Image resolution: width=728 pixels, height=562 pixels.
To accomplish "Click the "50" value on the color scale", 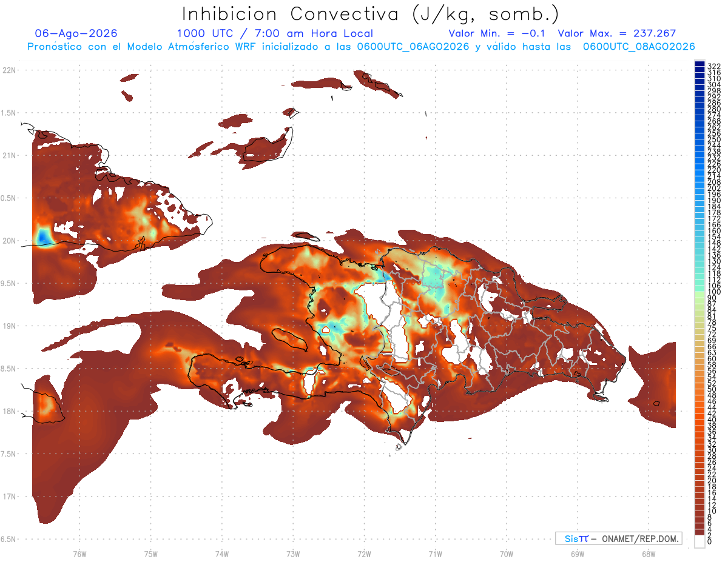I will click(x=712, y=389).
